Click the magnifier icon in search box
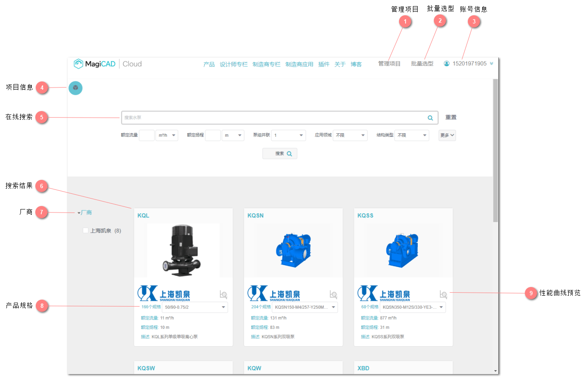 [430, 118]
